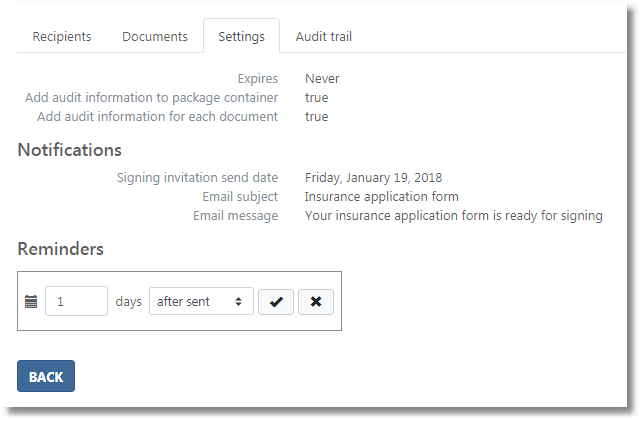
Task: Confirm the reminder with the checkmark button
Action: [276, 302]
